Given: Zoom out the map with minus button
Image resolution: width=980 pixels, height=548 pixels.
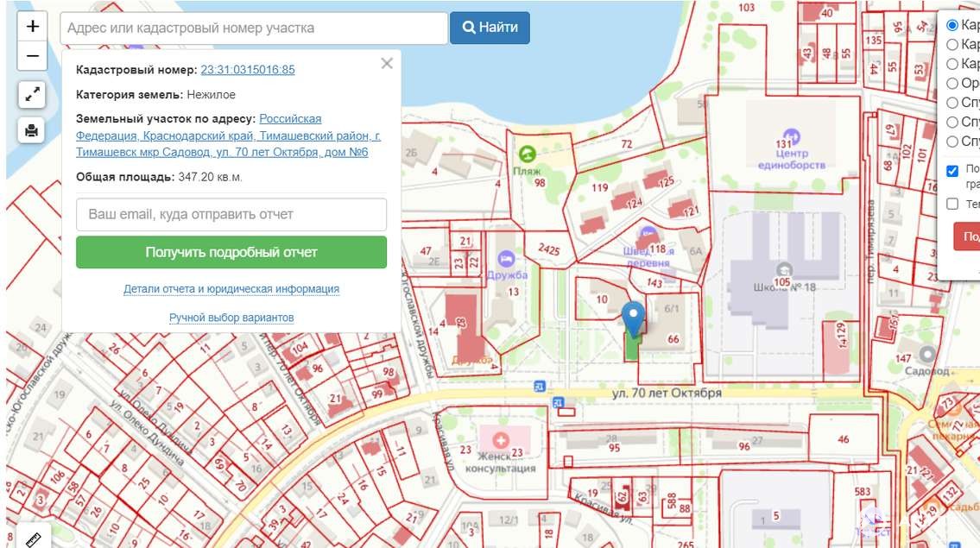Looking at the screenshot, I should coord(32,56).
